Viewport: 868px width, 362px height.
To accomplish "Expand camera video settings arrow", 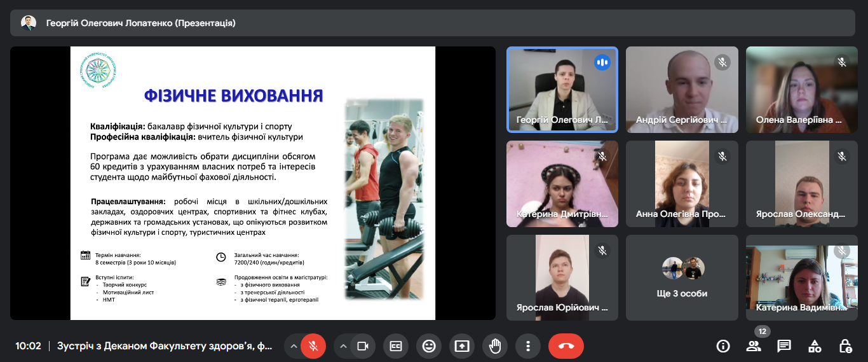I will [x=343, y=346].
